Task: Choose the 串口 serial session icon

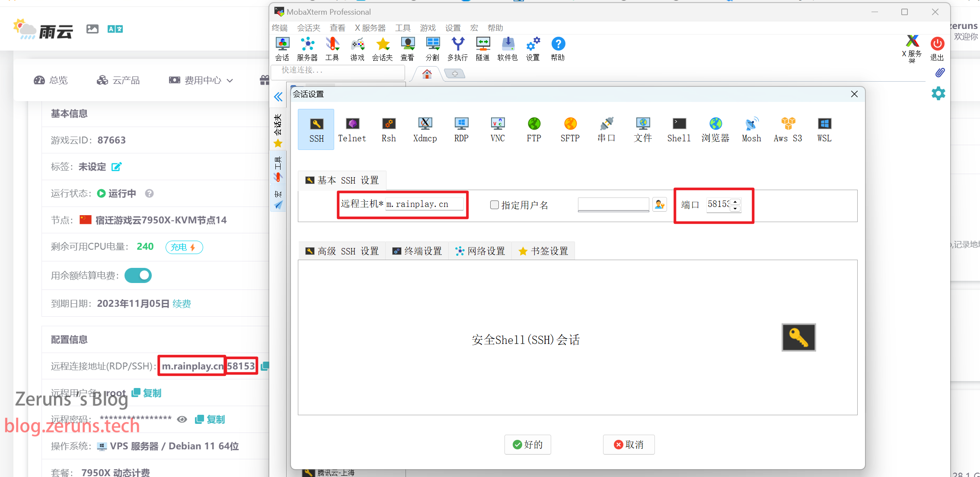Action: [x=607, y=130]
